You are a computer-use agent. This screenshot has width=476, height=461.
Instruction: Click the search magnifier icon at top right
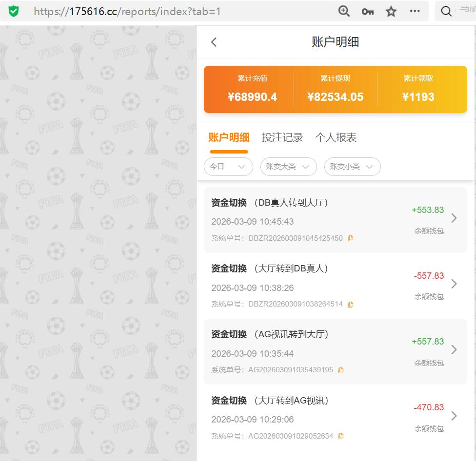point(446,11)
